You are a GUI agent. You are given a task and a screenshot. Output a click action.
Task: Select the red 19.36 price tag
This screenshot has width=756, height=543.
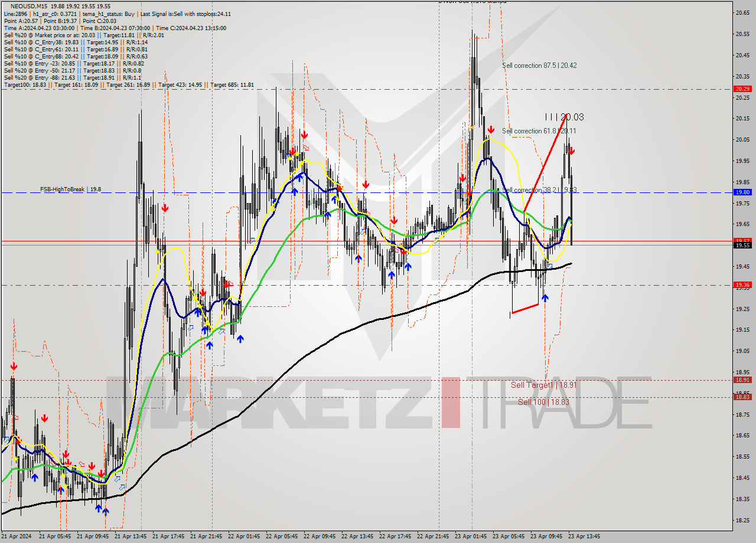pyautogui.click(x=742, y=284)
